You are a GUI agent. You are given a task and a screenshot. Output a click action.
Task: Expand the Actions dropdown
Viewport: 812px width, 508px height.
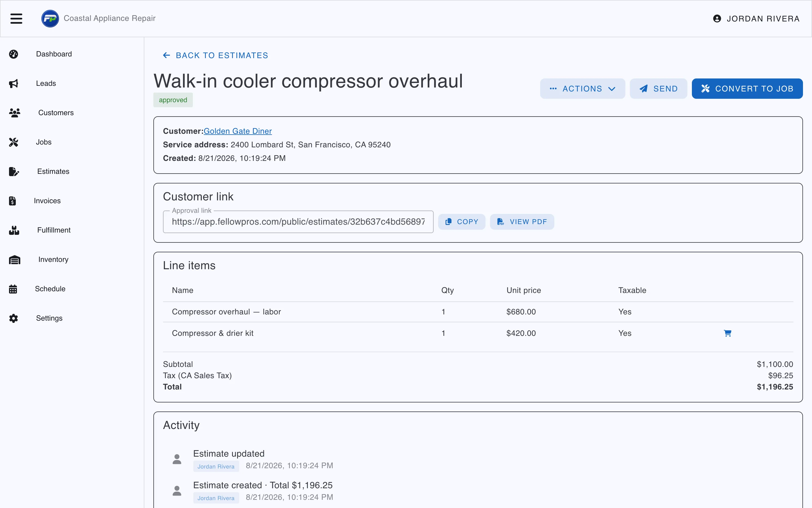click(x=582, y=89)
